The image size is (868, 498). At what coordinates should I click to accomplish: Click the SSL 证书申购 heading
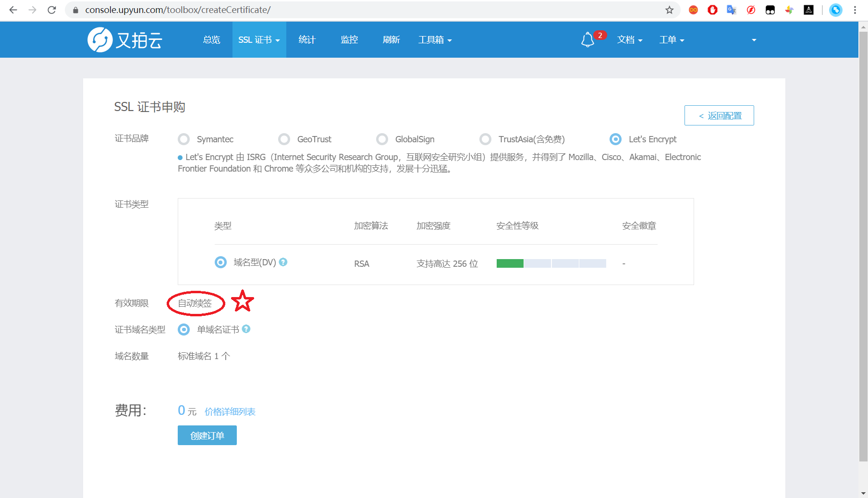(150, 107)
